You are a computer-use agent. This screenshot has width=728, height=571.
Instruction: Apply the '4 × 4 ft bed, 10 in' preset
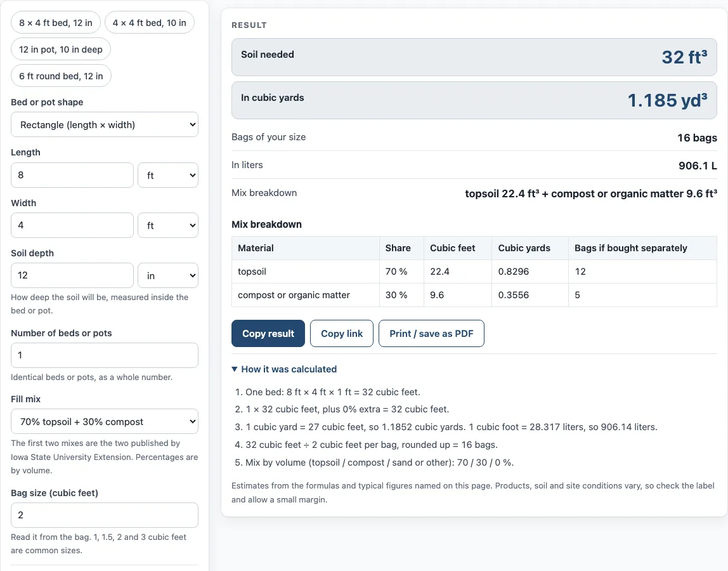click(x=150, y=22)
